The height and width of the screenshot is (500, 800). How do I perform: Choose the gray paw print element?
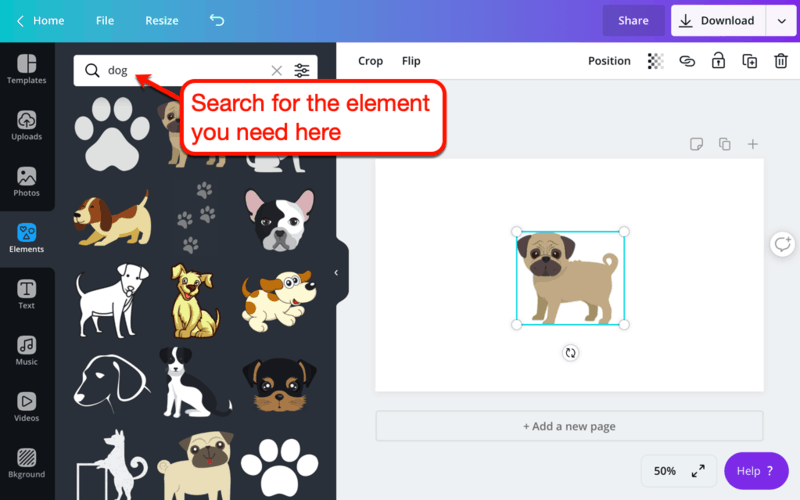coord(112,134)
